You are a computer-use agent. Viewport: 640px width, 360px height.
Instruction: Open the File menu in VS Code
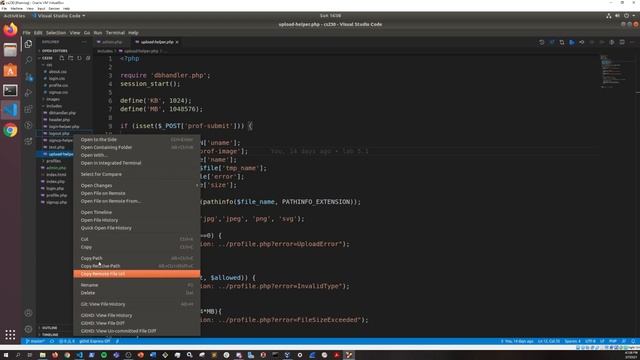pos(27,33)
